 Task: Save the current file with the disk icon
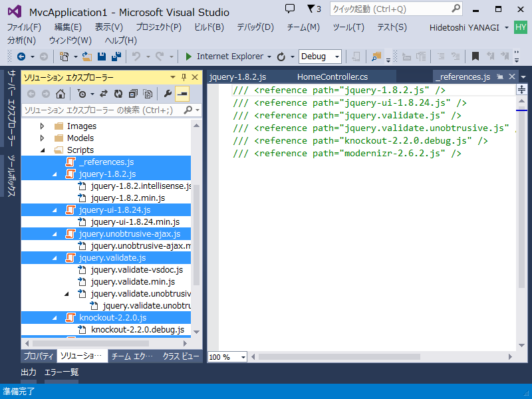point(102,57)
